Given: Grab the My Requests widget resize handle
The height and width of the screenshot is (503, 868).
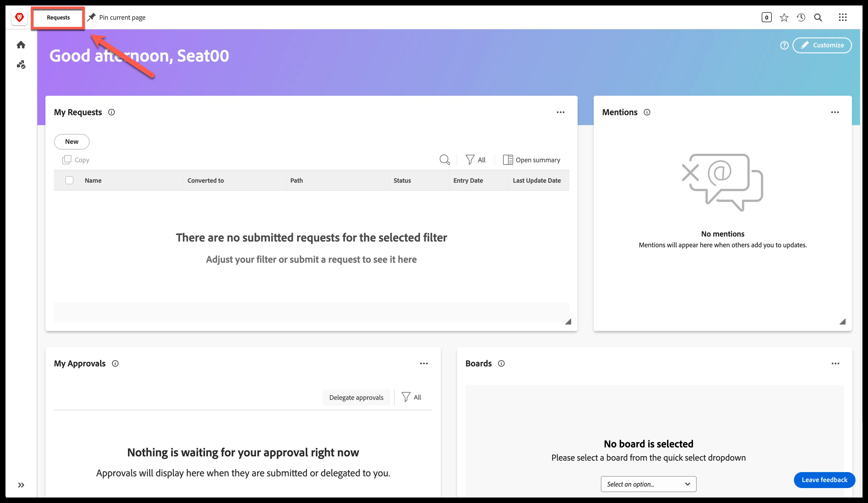Looking at the screenshot, I should pyautogui.click(x=568, y=322).
